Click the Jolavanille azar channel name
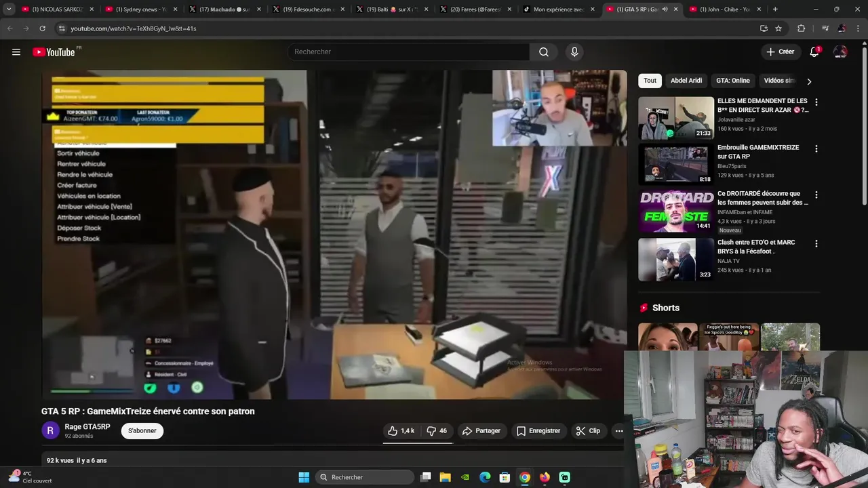This screenshot has width=868, height=488. pyautogui.click(x=736, y=120)
